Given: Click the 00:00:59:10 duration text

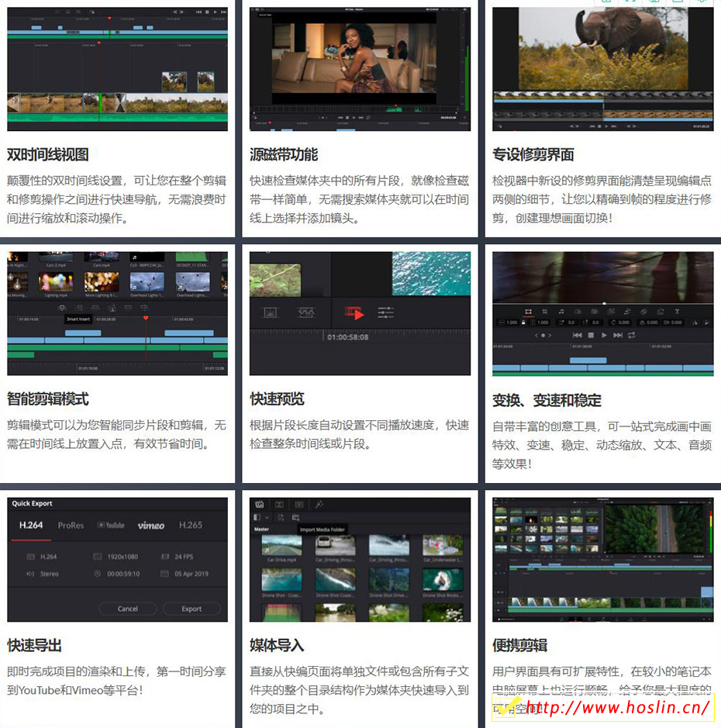Looking at the screenshot, I should coord(123,574).
